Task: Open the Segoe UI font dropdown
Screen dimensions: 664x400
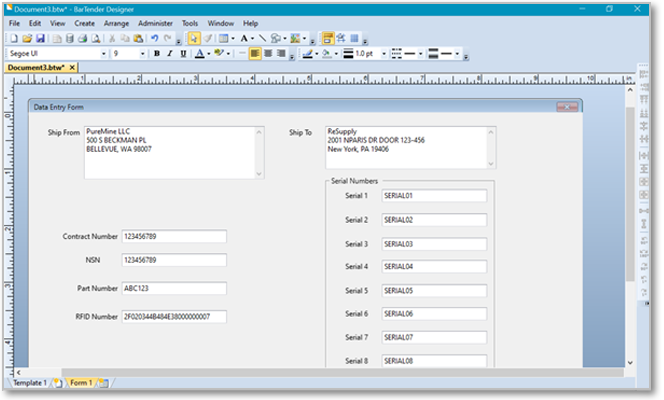Action: (102, 53)
